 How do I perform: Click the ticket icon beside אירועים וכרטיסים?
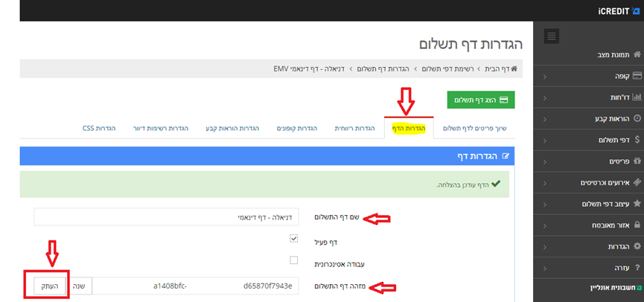click(637, 182)
